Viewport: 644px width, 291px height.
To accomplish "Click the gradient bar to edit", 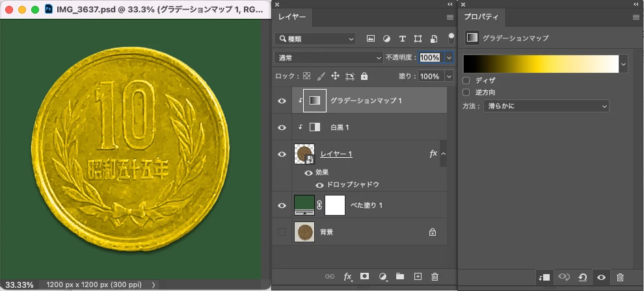I will coord(541,64).
